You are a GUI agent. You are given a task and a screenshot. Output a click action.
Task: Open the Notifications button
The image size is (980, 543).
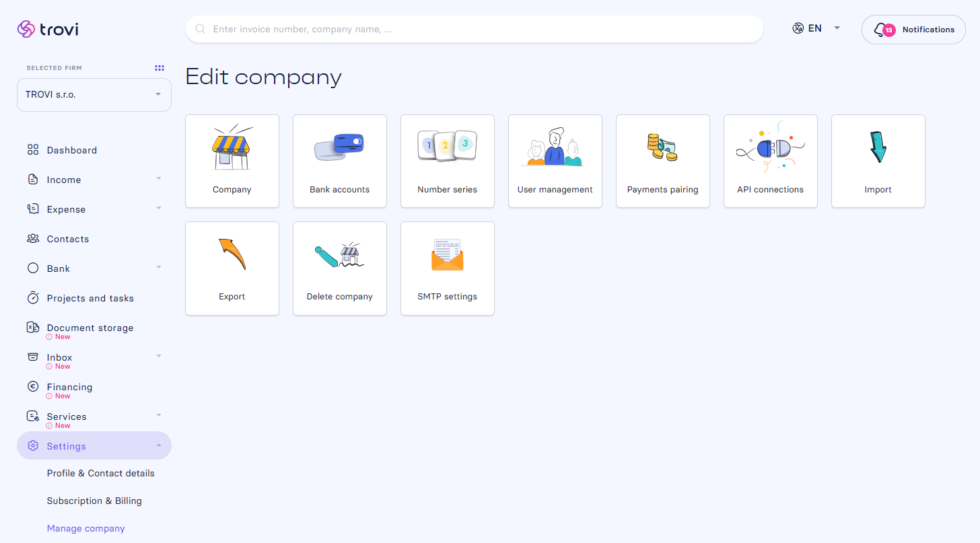(x=913, y=30)
